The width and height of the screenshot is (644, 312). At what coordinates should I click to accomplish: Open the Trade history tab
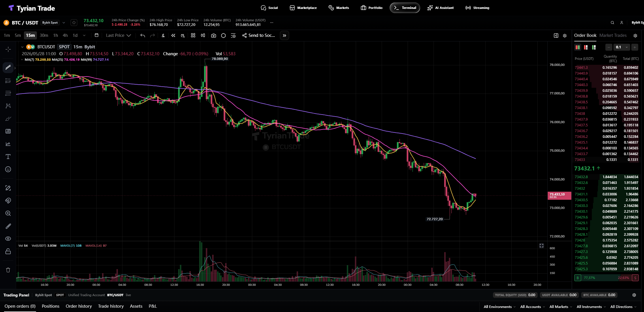111,306
